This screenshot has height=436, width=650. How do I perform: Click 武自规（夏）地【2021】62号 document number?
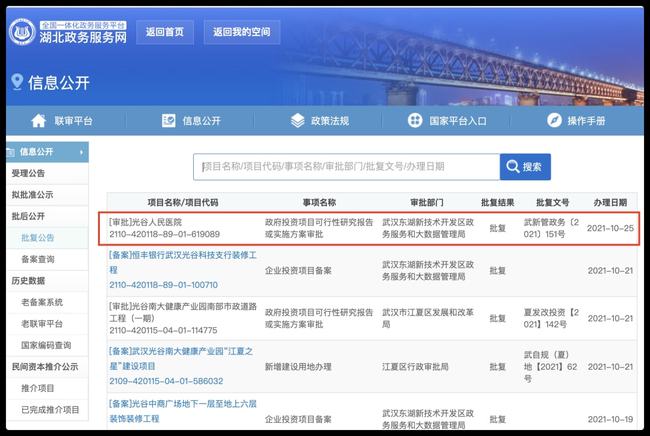[x=551, y=367]
